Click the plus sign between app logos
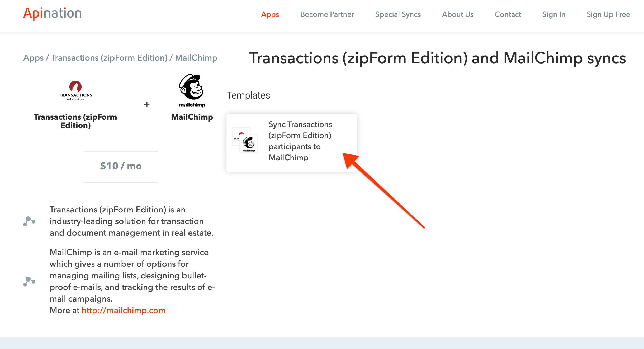 [147, 105]
